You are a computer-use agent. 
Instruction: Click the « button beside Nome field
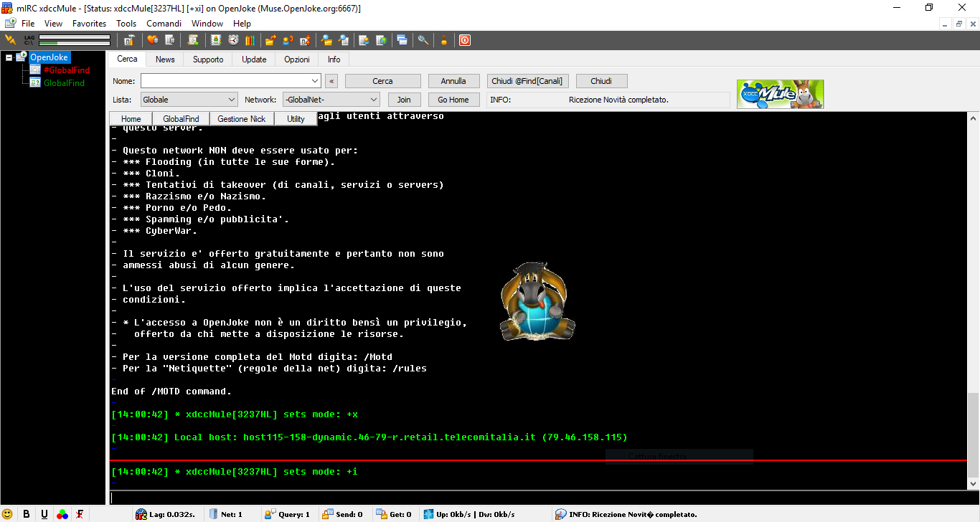tap(331, 81)
